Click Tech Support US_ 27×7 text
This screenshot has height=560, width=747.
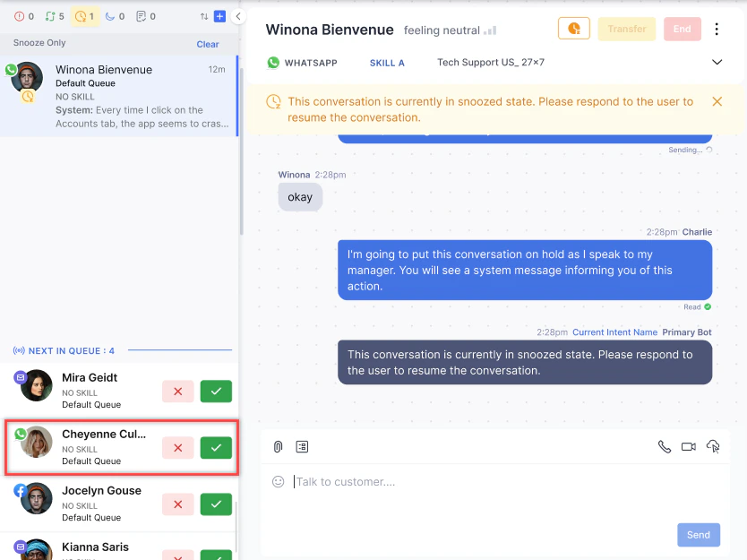(x=491, y=63)
